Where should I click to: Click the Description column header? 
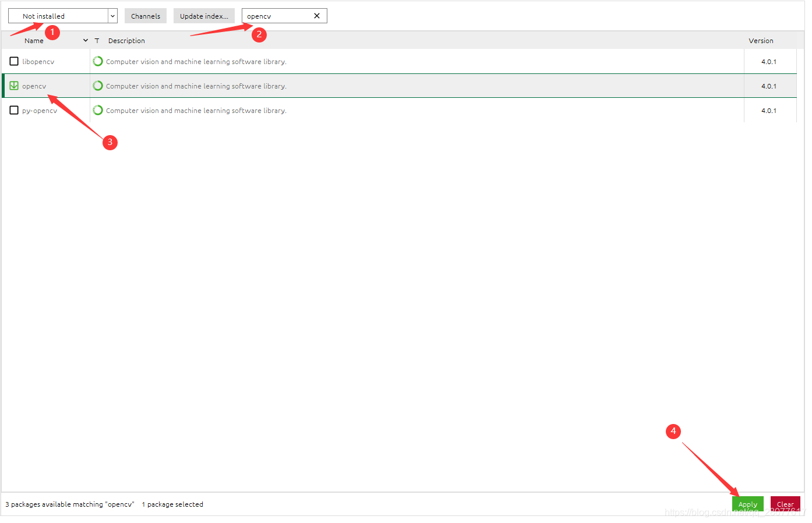126,41
